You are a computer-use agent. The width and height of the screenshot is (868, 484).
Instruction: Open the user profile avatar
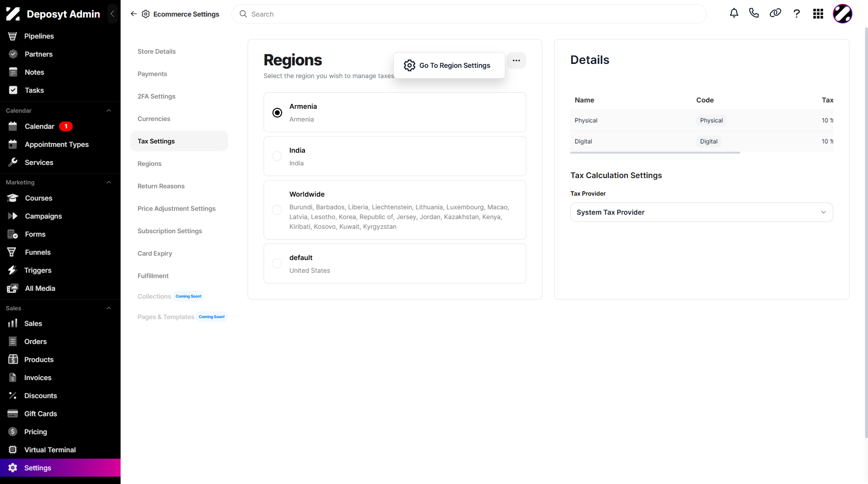pos(843,14)
